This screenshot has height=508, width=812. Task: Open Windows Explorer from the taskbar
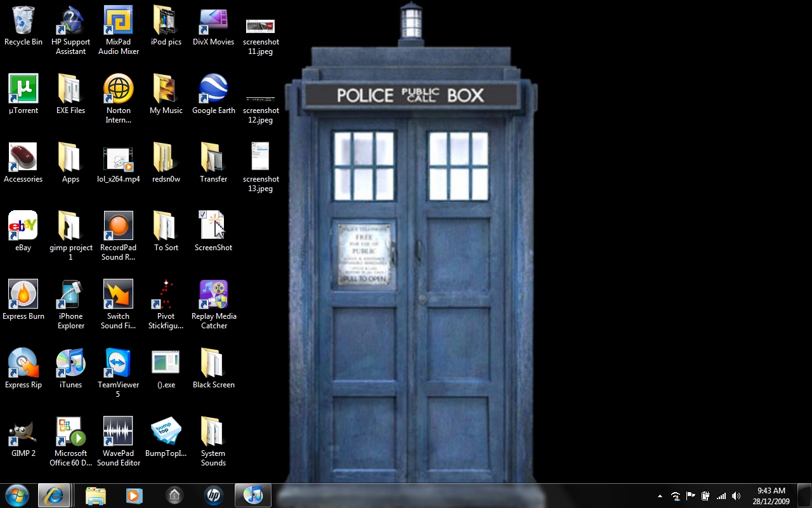pyautogui.click(x=95, y=495)
